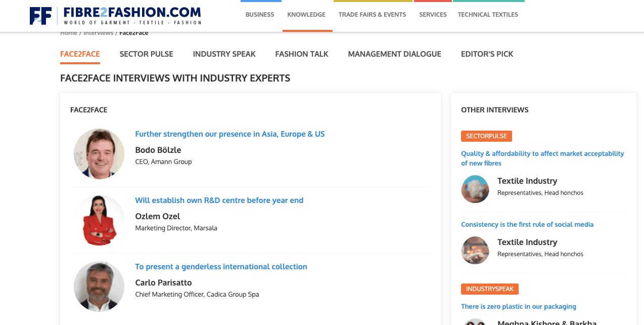Click the name Ozlem Ozel

[x=158, y=216]
